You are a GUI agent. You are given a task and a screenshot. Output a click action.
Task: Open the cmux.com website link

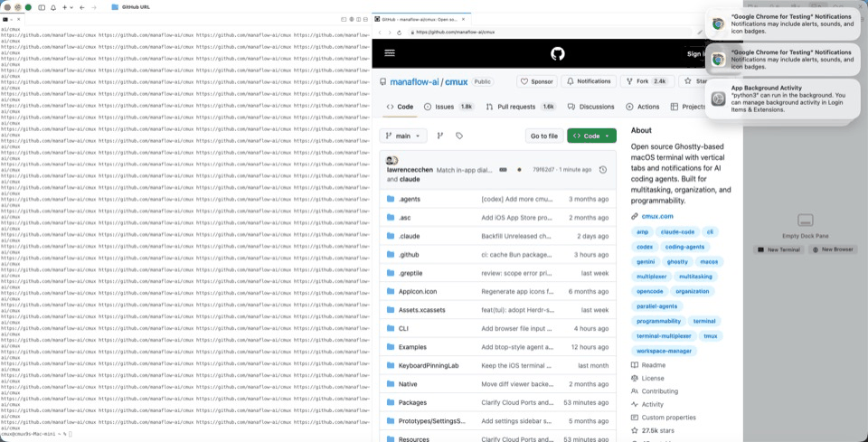tap(657, 216)
